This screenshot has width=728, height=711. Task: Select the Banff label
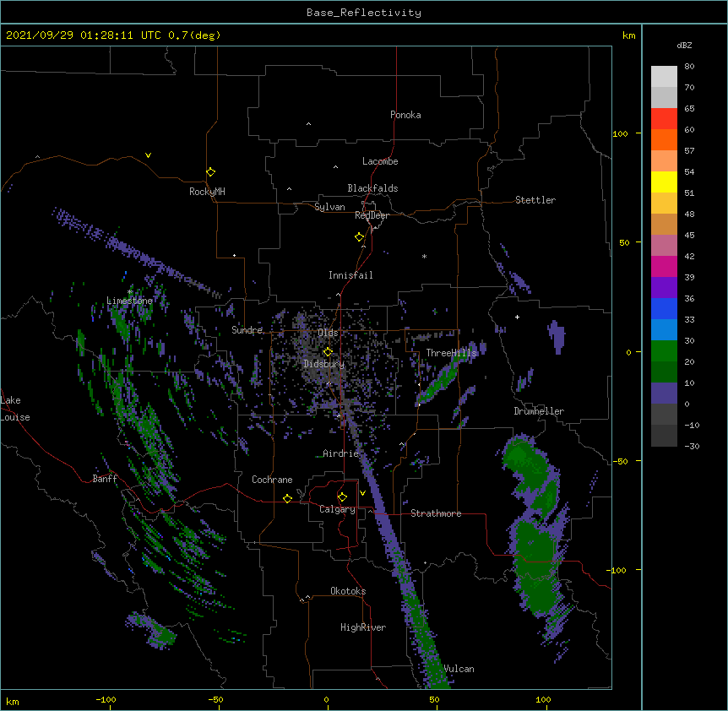pos(105,479)
